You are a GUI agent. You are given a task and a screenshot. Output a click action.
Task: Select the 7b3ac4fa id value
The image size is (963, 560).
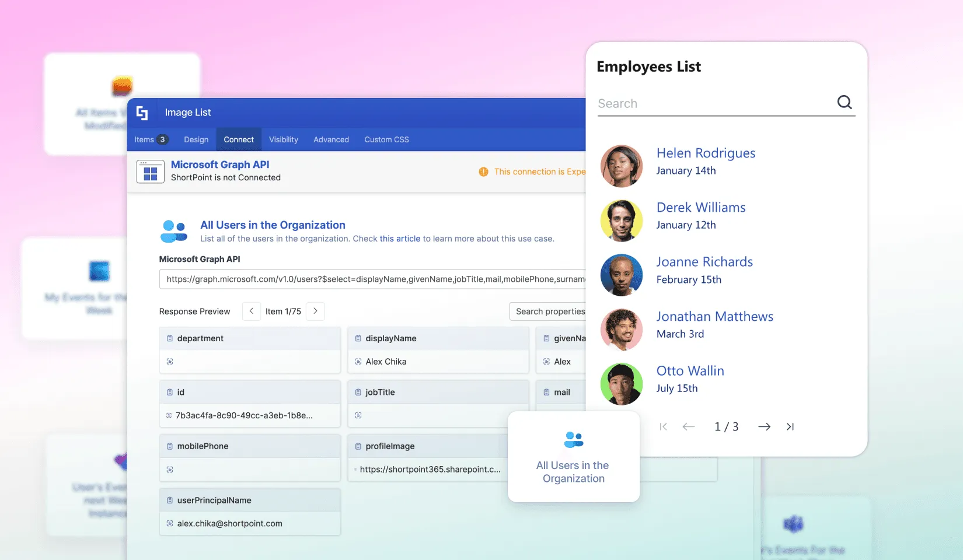click(244, 415)
